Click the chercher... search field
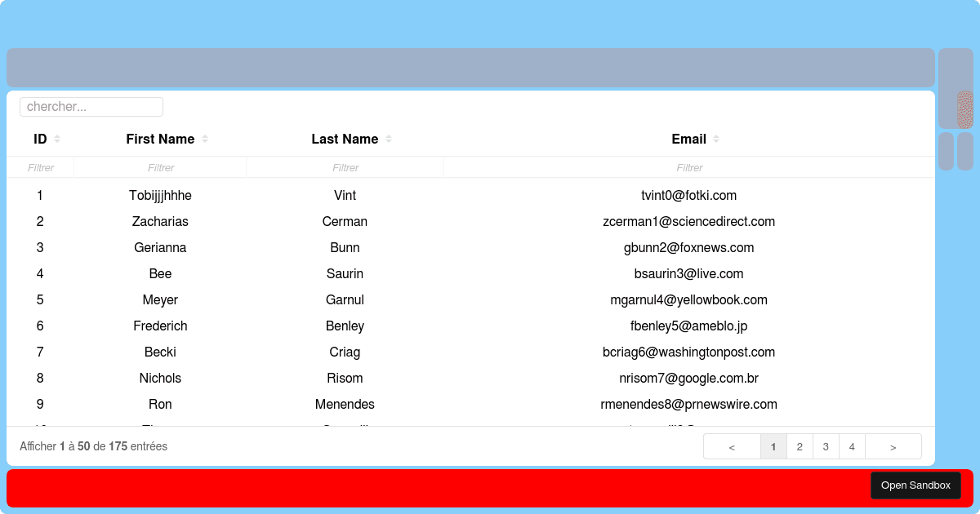The width and height of the screenshot is (980, 514). pos(91,106)
